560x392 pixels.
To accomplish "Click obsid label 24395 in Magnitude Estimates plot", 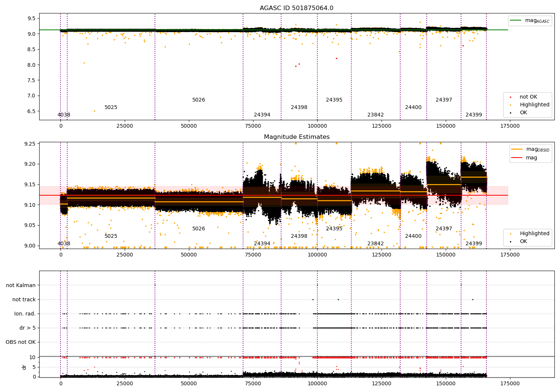I will [334, 229].
